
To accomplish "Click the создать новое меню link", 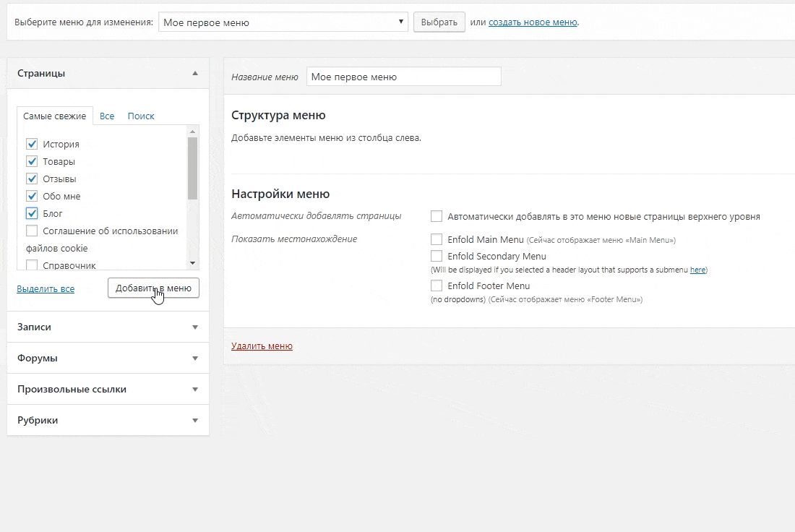I will click(533, 22).
